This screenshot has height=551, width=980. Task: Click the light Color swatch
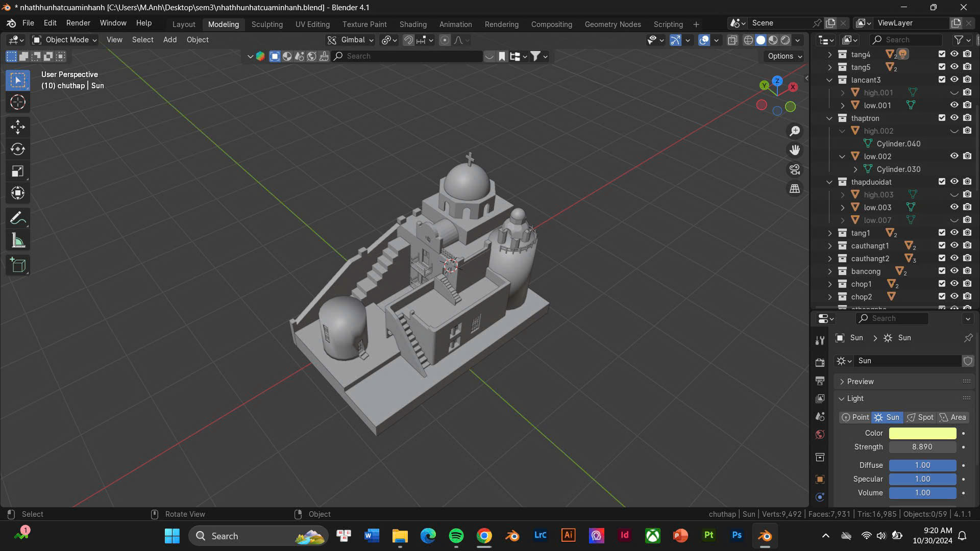pyautogui.click(x=922, y=433)
